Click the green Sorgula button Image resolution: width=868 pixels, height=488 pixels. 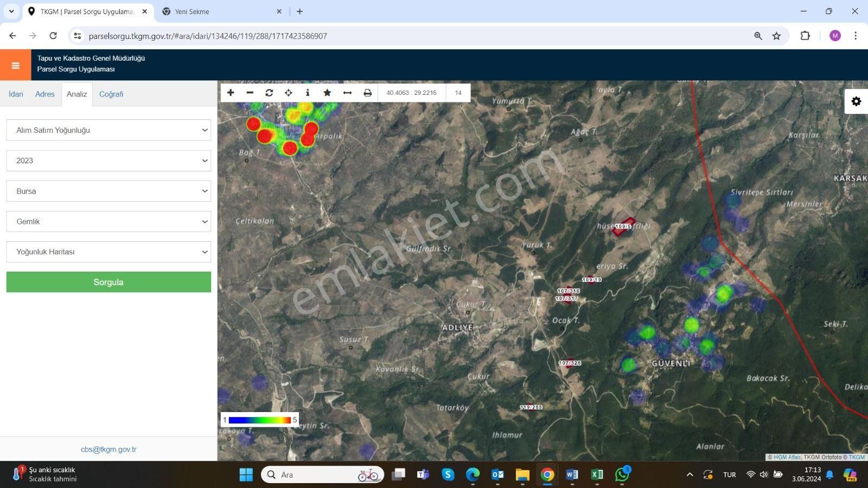coord(108,282)
